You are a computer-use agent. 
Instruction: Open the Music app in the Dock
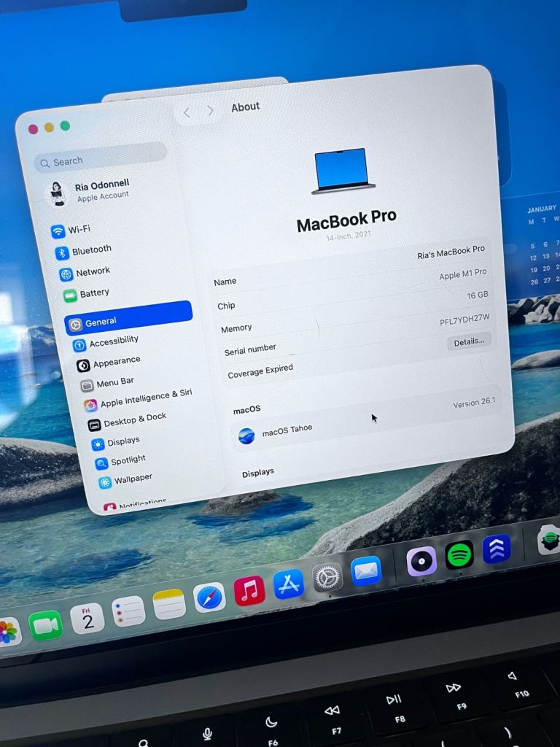(x=249, y=591)
